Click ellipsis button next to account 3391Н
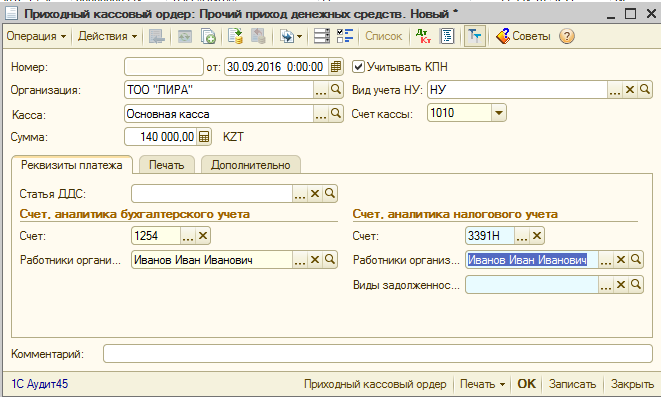 [x=521, y=236]
